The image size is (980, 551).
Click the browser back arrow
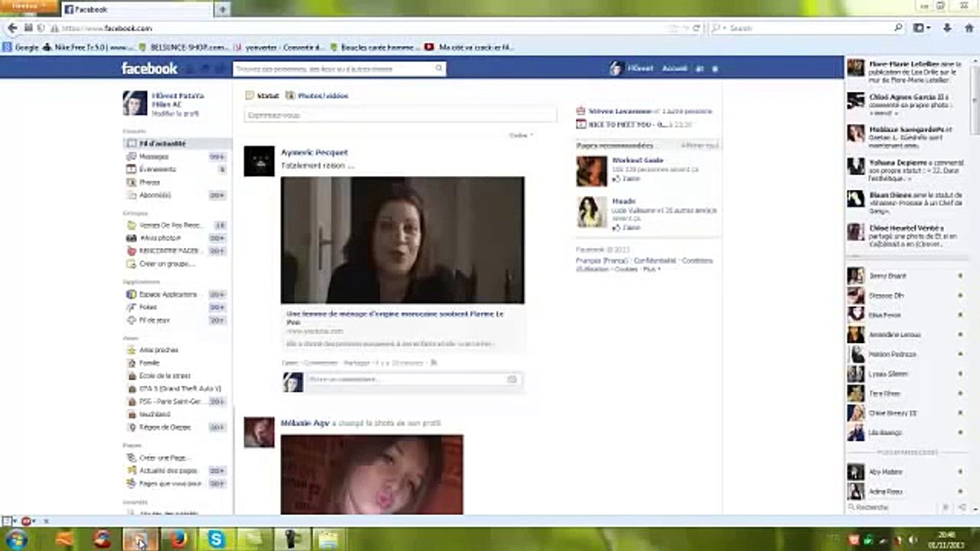12,28
